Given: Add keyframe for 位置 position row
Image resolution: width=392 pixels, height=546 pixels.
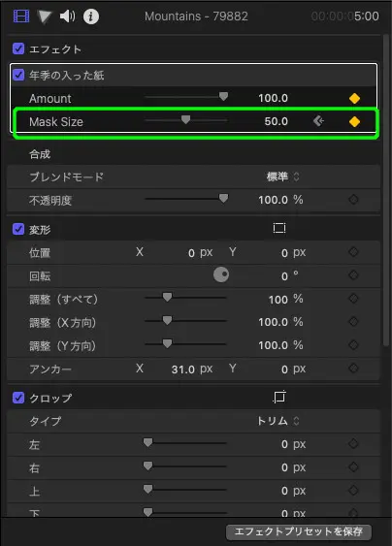Looking at the screenshot, I should click(353, 252).
